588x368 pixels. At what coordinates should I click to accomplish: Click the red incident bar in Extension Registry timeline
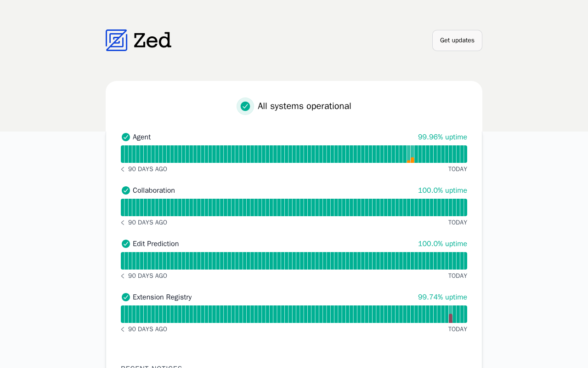pyautogui.click(x=451, y=318)
